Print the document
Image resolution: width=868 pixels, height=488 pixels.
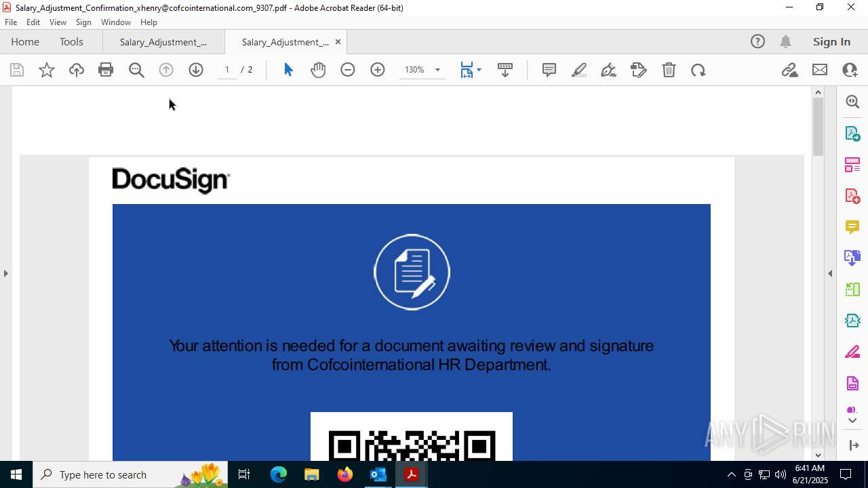(x=106, y=70)
